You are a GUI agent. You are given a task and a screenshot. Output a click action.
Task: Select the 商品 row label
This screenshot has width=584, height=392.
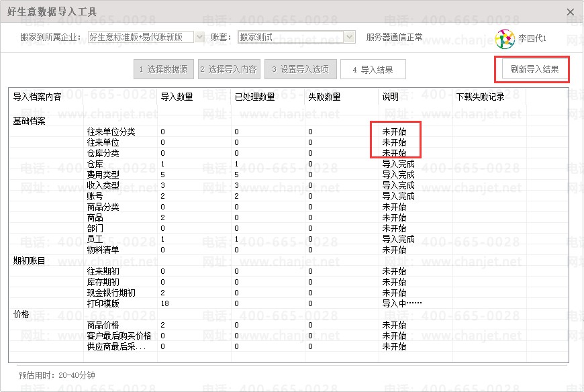tap(95, 217)
